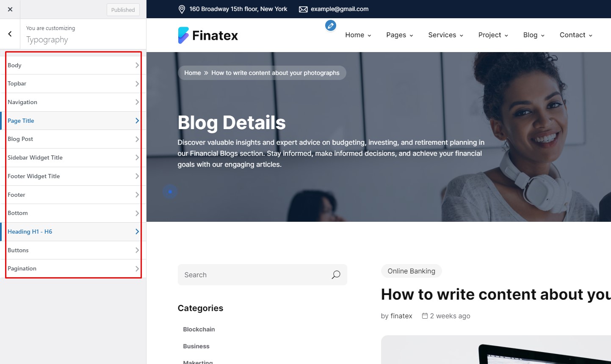Click the location pin icon in topbar

coord(182,9)
